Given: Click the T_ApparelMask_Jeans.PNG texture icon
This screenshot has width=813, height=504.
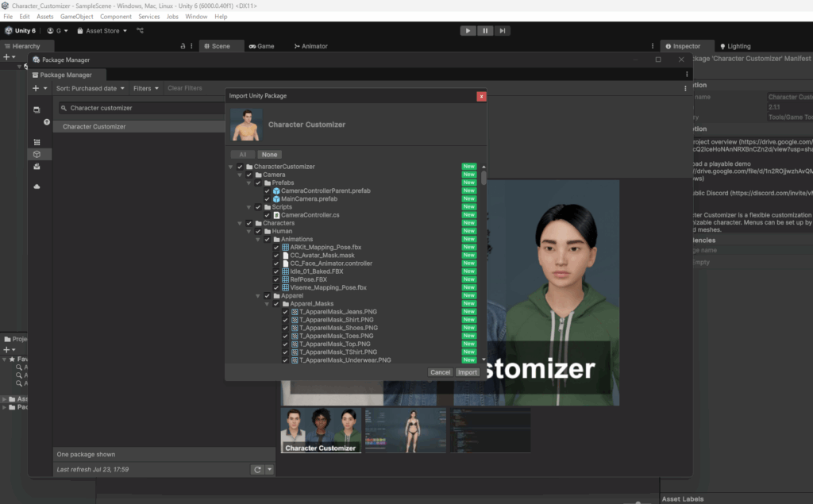Looking at the screenshot, I should click(295, 312).
